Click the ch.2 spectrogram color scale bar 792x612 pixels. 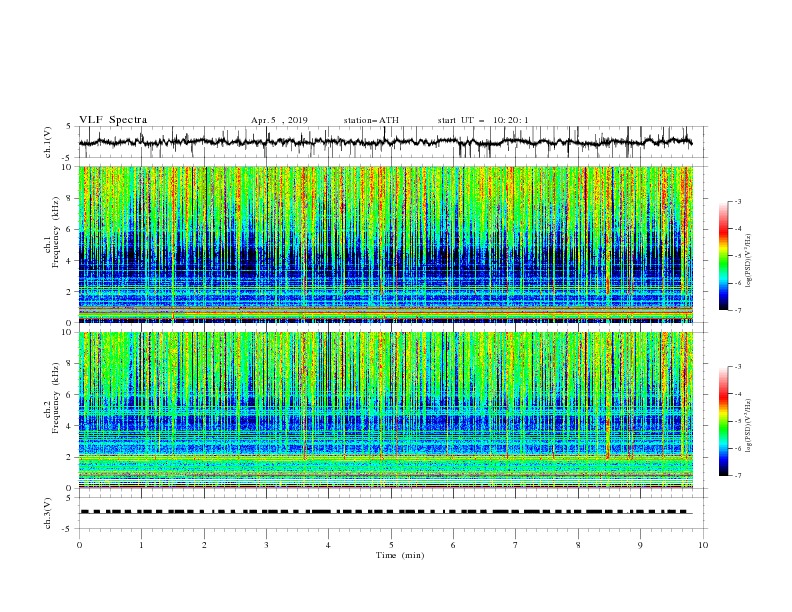[x=723, y=421]
